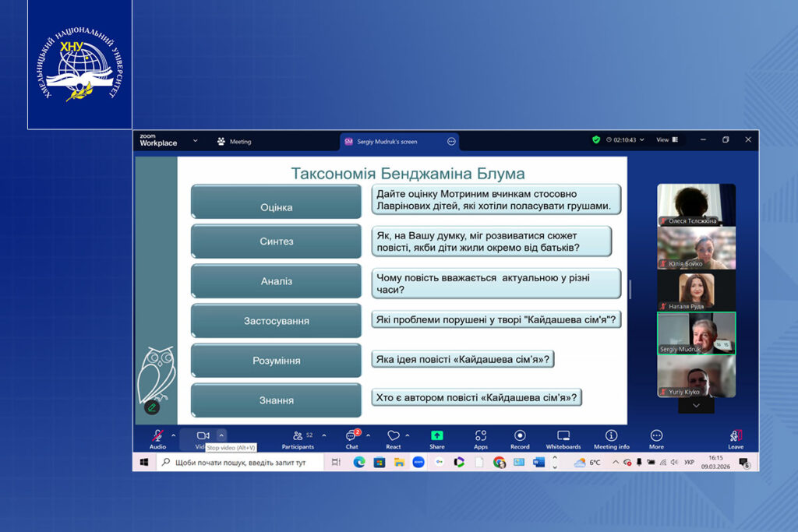Click the React heart icon
The image size is (798, 532).
tap(394, 437)
